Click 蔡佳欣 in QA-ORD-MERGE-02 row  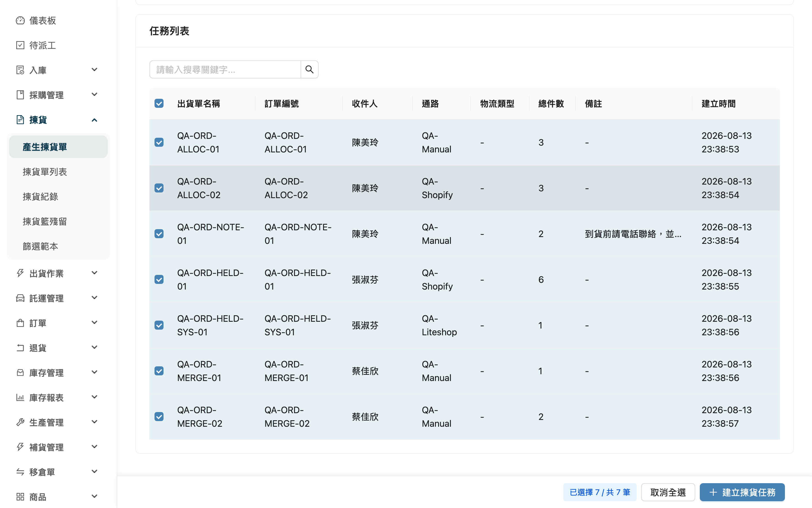click(365, 417)
